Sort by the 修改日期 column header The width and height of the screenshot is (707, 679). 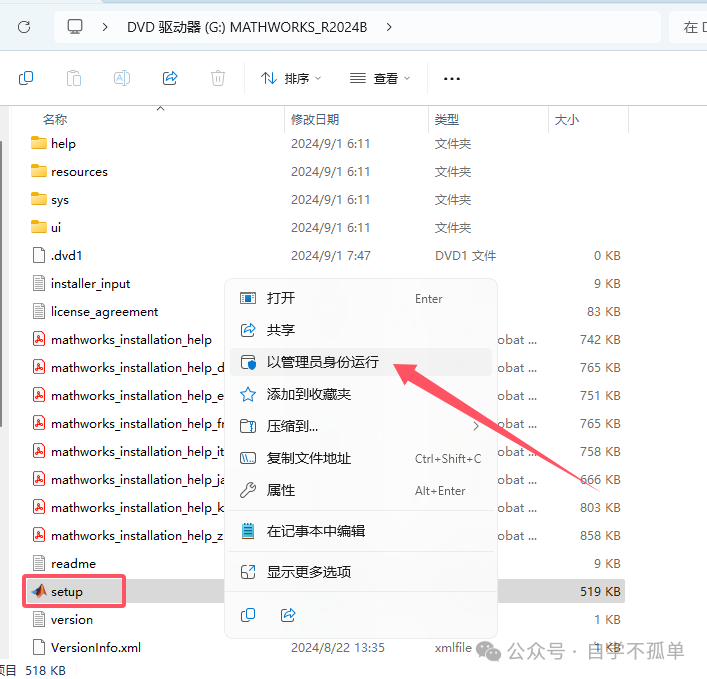point(315,119)
